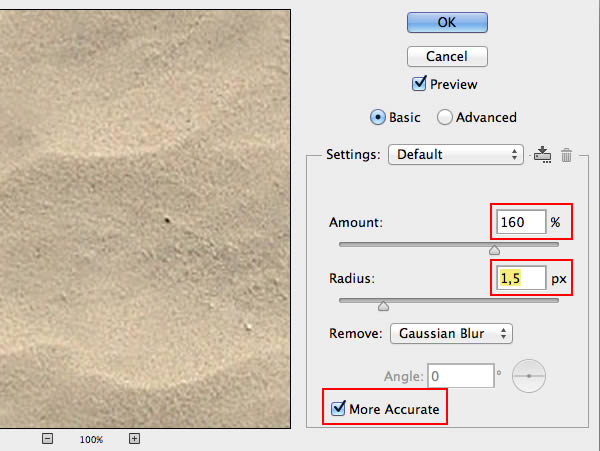Save current settings preset icon
Viewport: 600px width, 451px height.
tap(542, 155)
